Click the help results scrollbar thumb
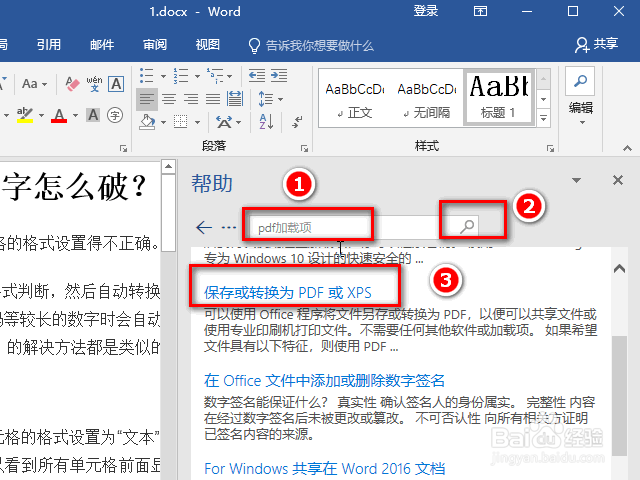Screen dimensions: 640x480 point(619,395)
